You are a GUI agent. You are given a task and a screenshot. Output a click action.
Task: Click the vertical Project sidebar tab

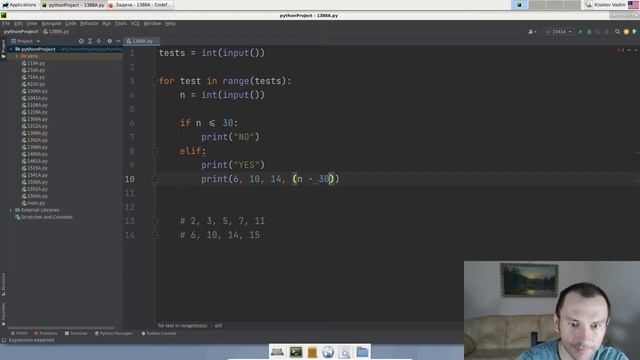pos(3,48)
